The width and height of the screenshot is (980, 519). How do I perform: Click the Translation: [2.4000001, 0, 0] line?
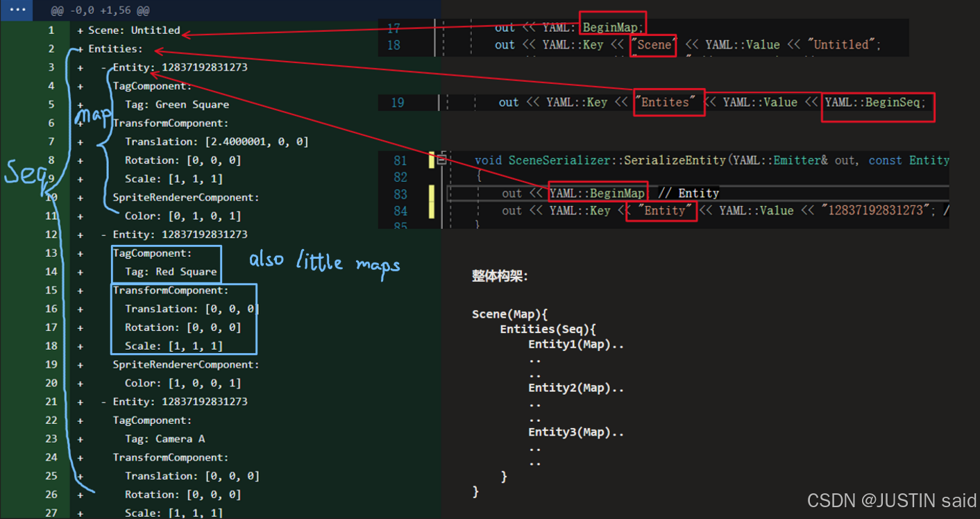coord(217,142)
